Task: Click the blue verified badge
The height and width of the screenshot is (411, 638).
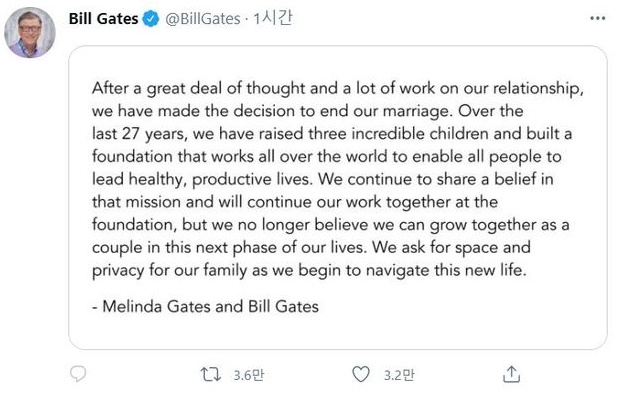Action: tap(147, 18)
